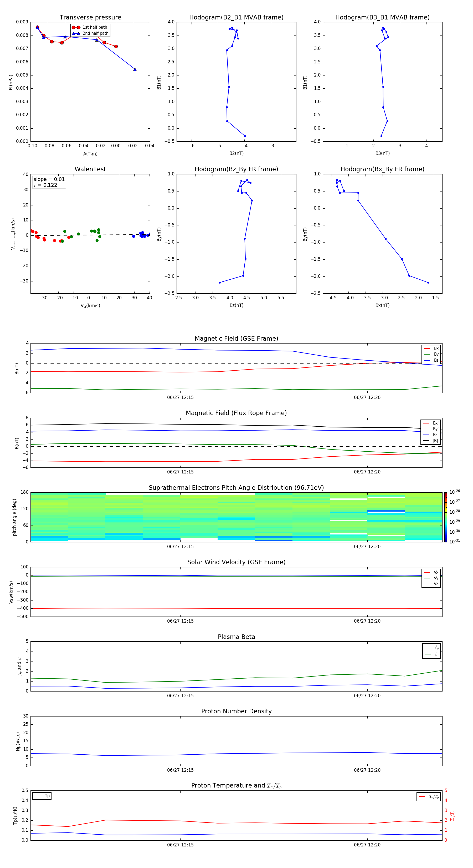Click the 'r = 0.122' annotation text
Viewport: 473px width, 868px height.
point(45,185)
